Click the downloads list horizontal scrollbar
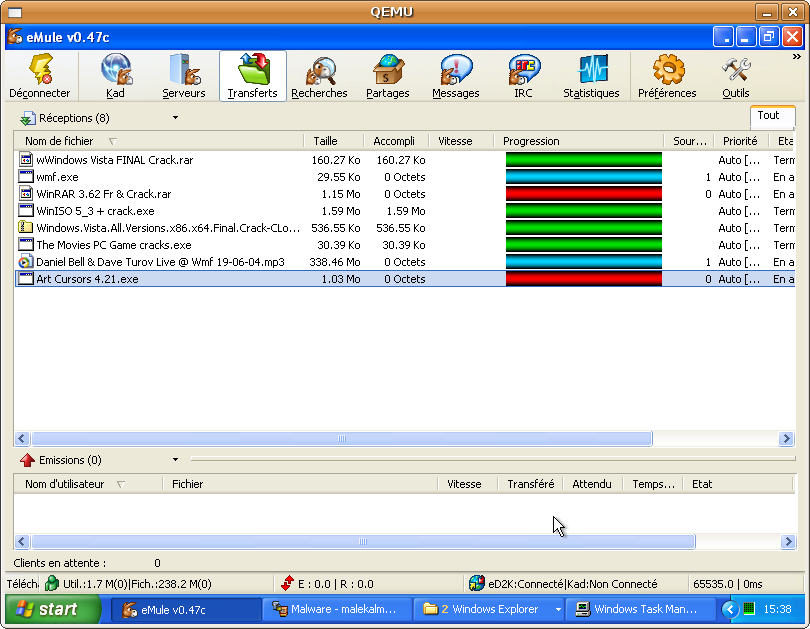 (341, 439)
